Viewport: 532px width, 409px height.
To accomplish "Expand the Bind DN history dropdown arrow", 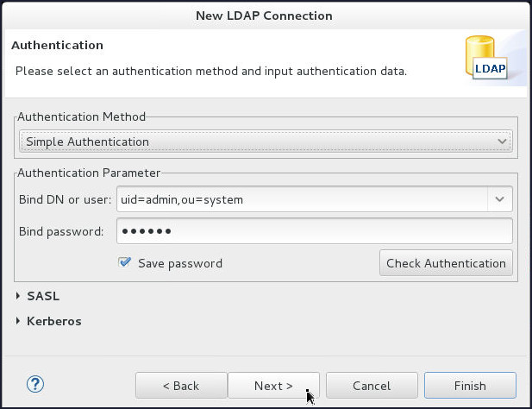I will (x=500, y=199).
